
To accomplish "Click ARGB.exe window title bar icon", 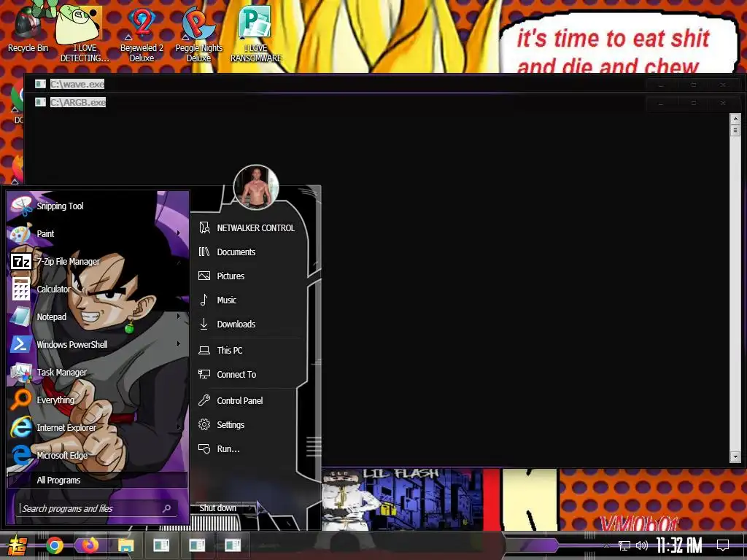I will pos(41,102).
